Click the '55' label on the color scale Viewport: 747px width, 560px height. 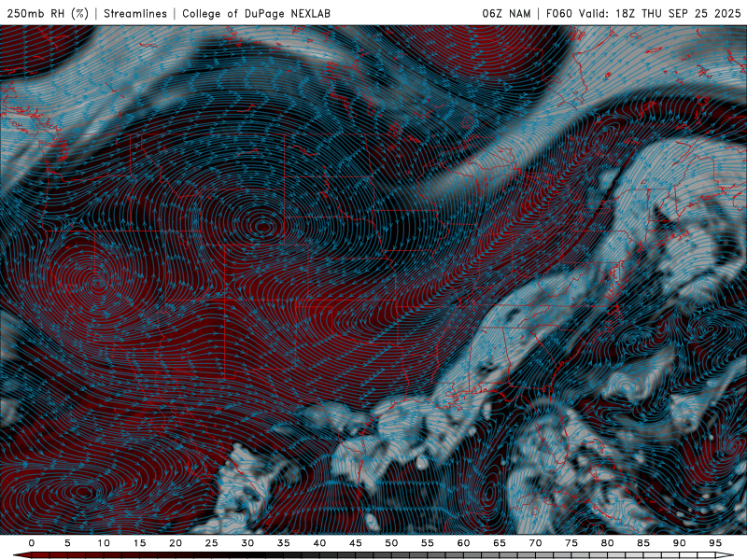click(x=427, y=543)
